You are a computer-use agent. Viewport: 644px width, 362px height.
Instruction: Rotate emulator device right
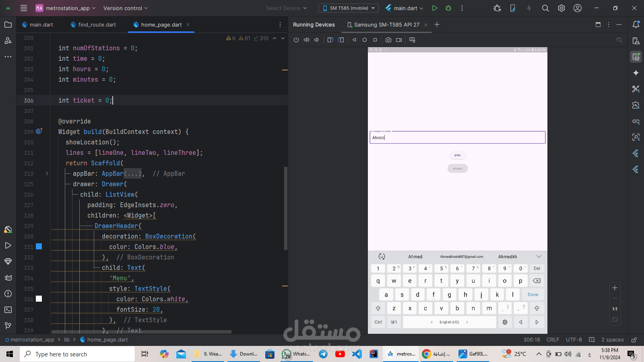(x=341, y=40)
